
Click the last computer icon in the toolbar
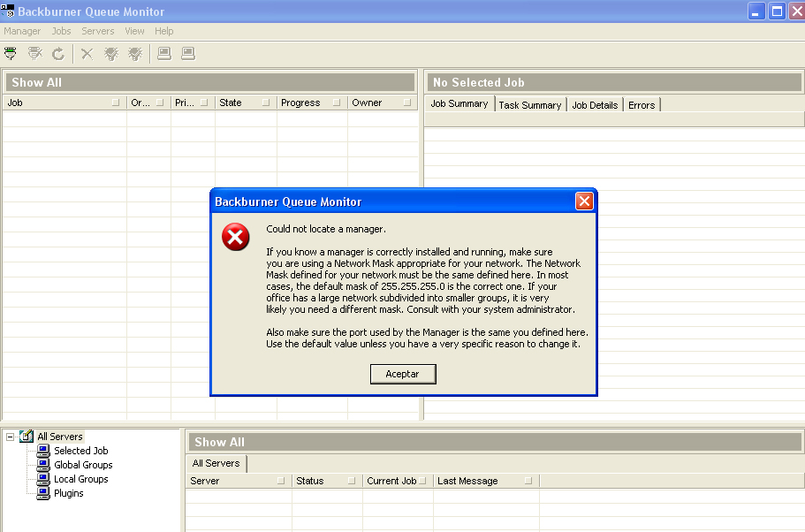[x=188, y=53]
